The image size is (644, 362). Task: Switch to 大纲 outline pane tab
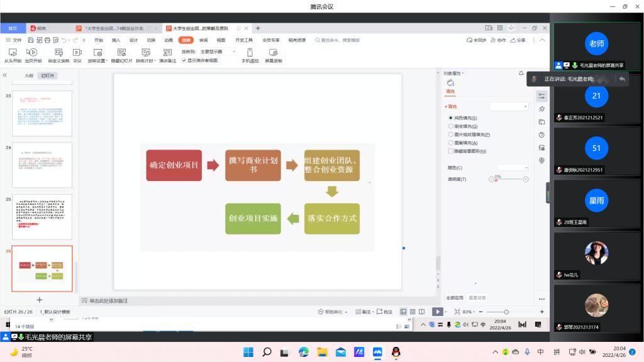(x=28, y=75)
